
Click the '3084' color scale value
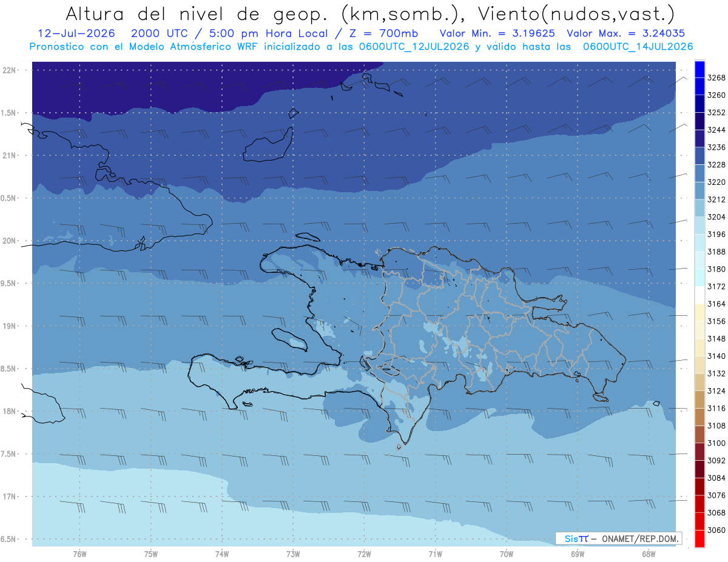tap(716, 478)
